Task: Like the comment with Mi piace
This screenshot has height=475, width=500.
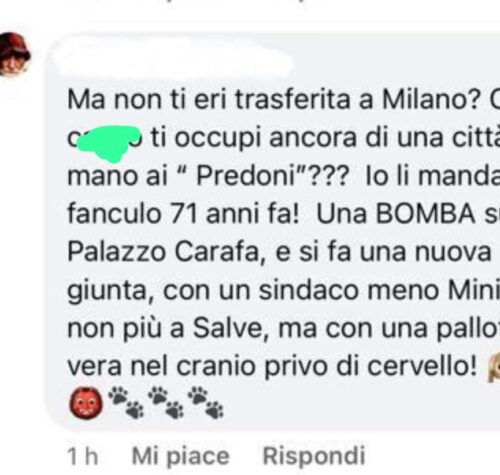Action: click(x=181, y=456)
